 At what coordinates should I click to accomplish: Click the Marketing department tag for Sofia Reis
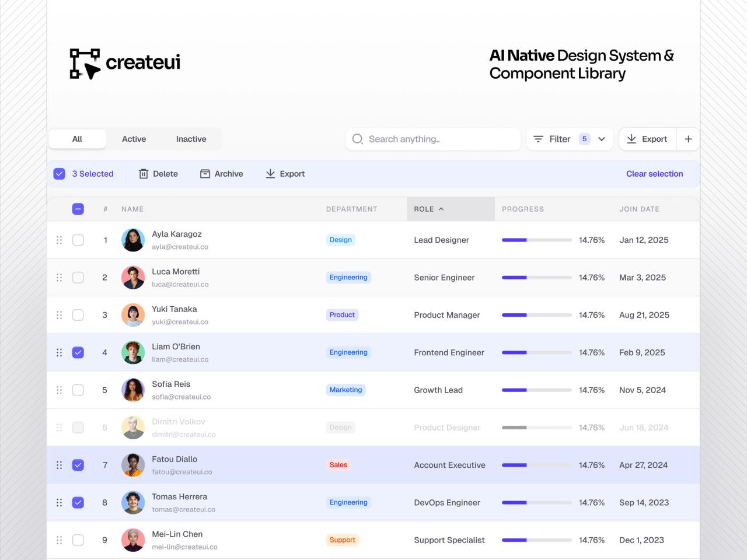click(345, 390)
